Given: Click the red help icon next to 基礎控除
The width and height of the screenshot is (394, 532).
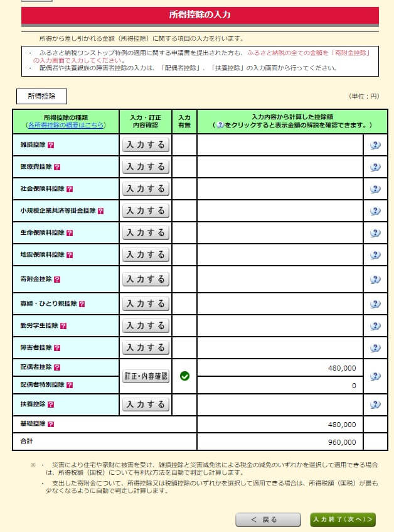Looking at the screenshot, I should (x=51, y=425).
